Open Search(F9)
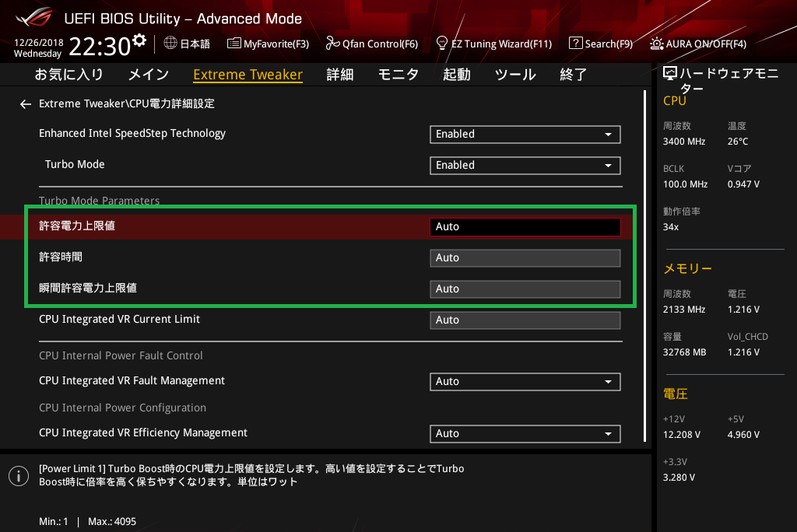 [x=601, y=44]
